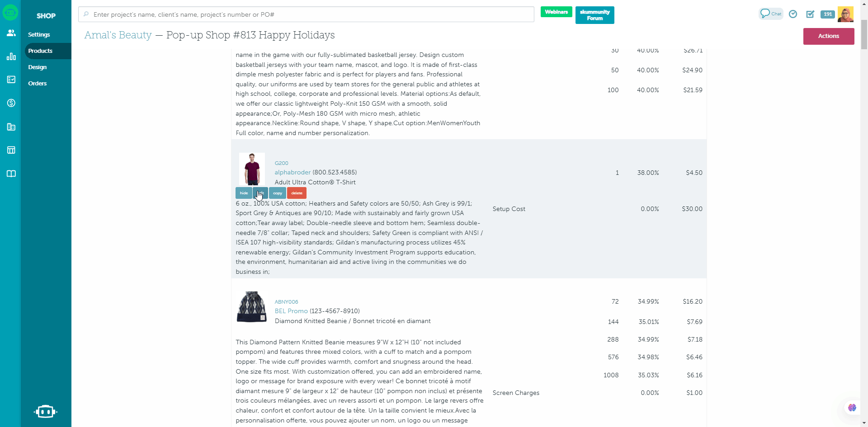Open the Actions dropdown button
The image size is (868, 427).
(x=828, y=36)
